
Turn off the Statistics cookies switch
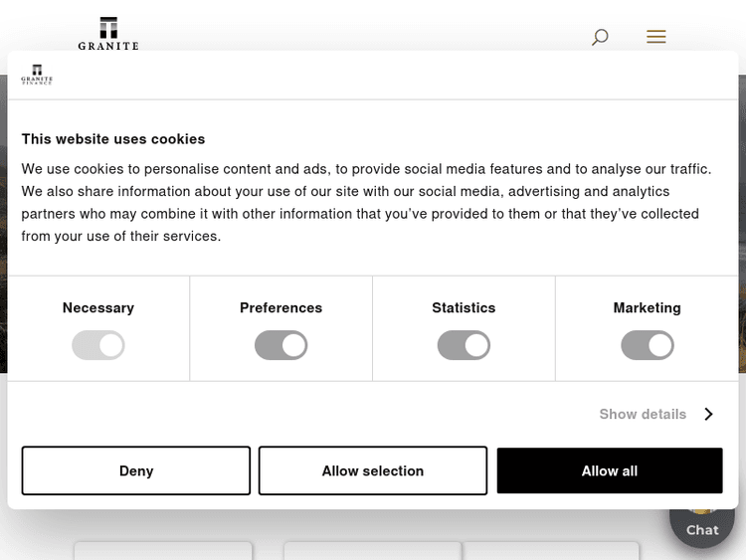[x=464, y=345]
